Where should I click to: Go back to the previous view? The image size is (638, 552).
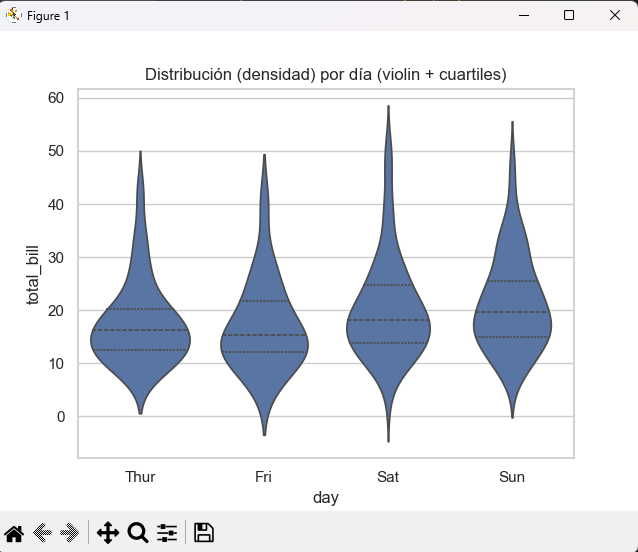tap(42, 533)
